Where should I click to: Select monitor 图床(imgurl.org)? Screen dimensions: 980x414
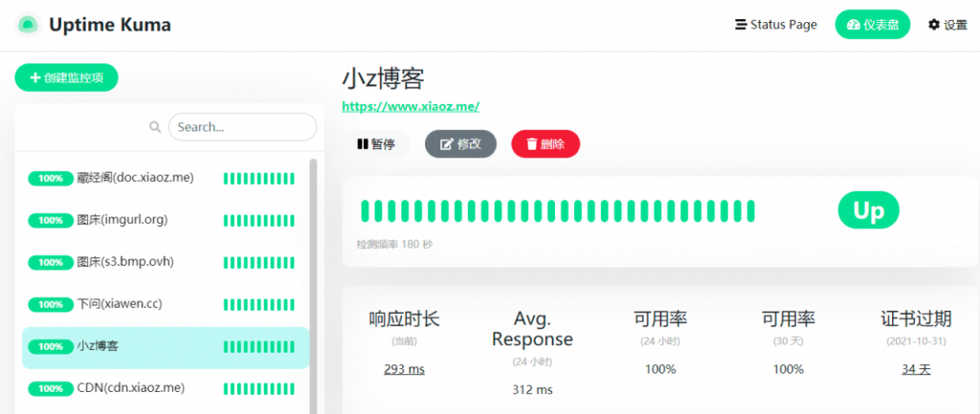tap(166, 220)
